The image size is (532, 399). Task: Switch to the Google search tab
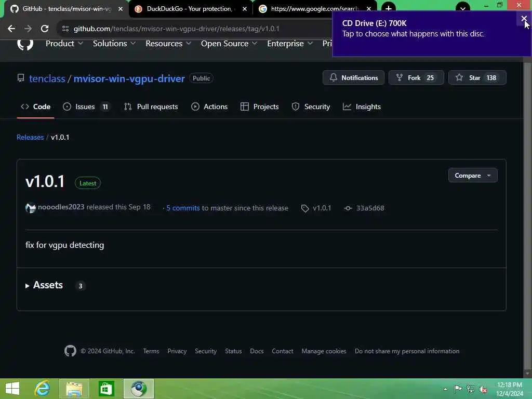(x=314, y=9)
